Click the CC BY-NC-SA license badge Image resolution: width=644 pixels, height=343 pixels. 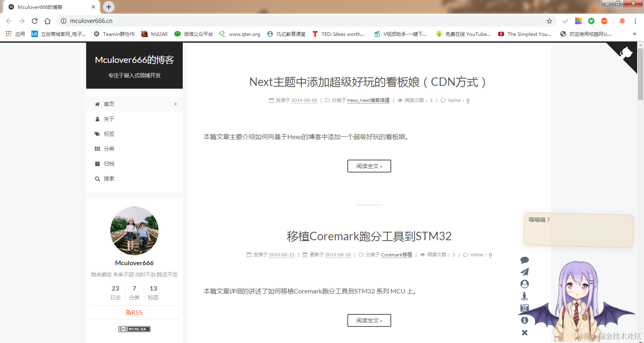tap(134, 329)
